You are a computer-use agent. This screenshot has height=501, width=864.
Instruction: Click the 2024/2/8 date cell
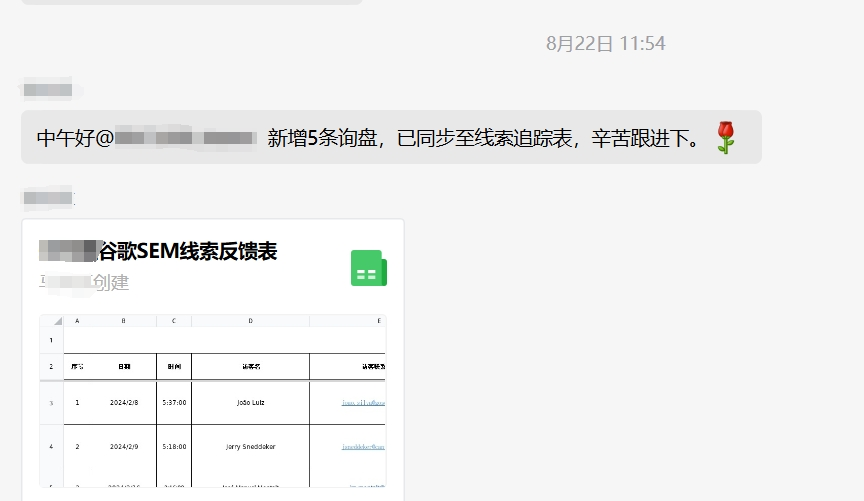124,402
